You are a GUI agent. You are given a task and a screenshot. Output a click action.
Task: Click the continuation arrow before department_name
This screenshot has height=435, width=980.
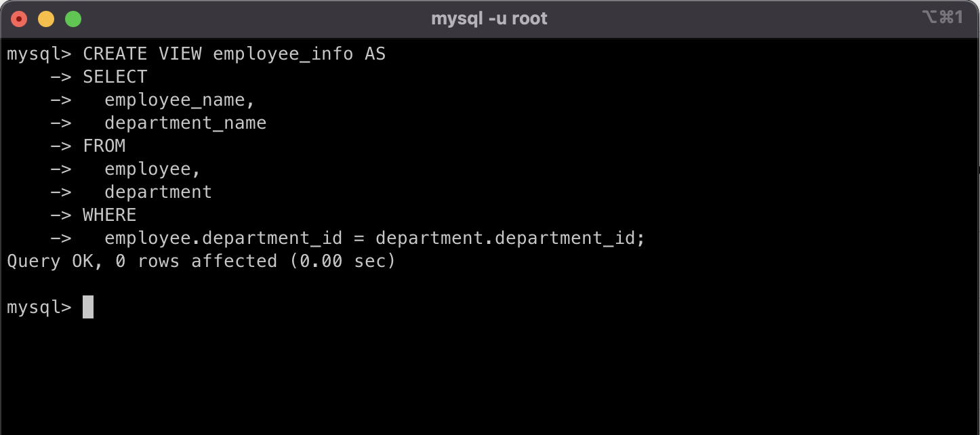[x=61, y=123]
